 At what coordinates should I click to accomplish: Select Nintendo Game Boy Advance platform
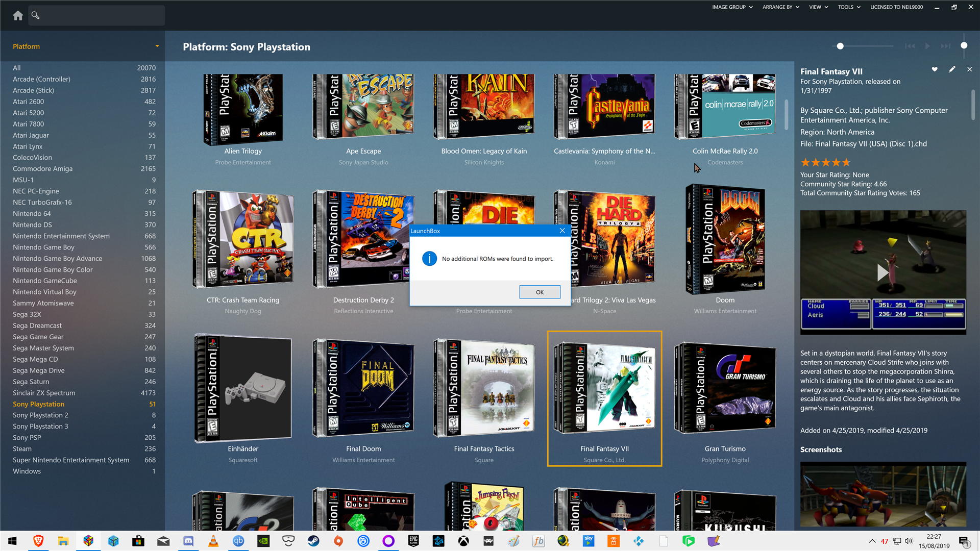point(84,259)
